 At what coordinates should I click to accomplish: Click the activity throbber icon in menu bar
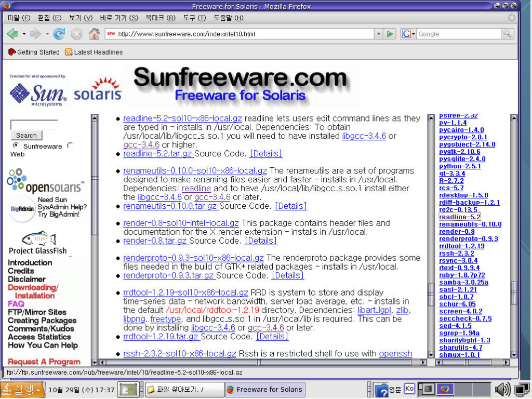coord(512,18)
